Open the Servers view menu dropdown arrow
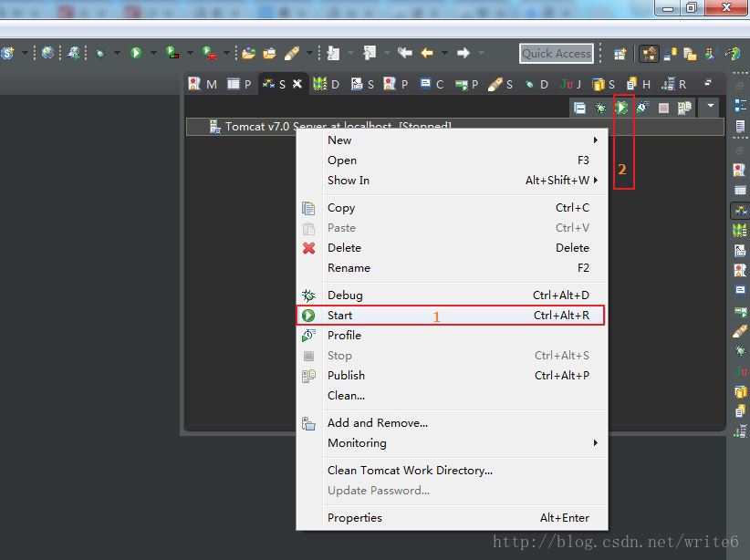 click(712, 107)
